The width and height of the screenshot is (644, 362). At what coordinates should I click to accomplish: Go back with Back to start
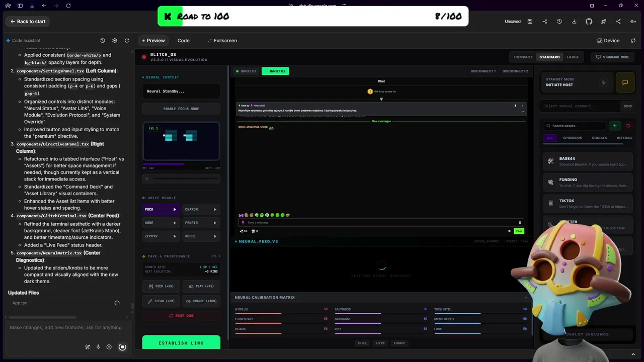coord(28,22)
